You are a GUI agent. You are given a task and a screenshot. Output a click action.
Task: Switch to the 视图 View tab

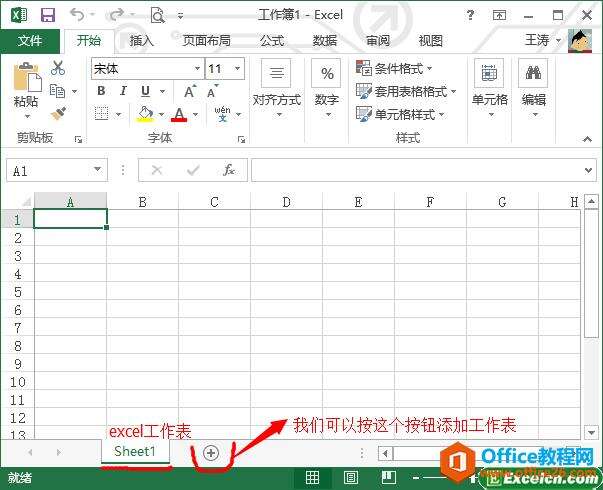(430, 41)
